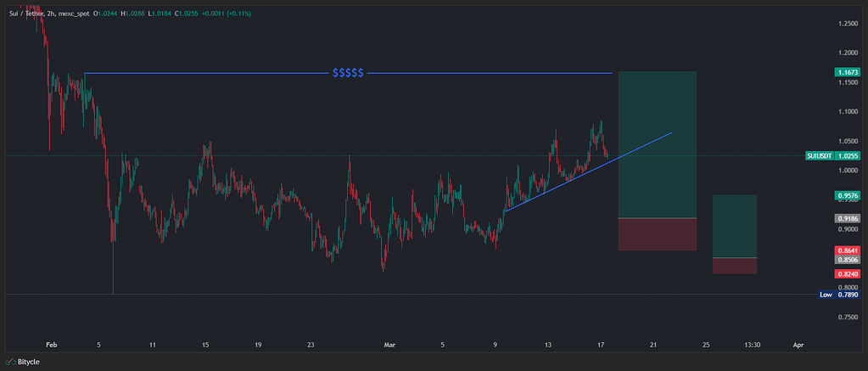Click the 1.0255 current price tag
This screenshot has width=868, height=371.
coord(848,156)
